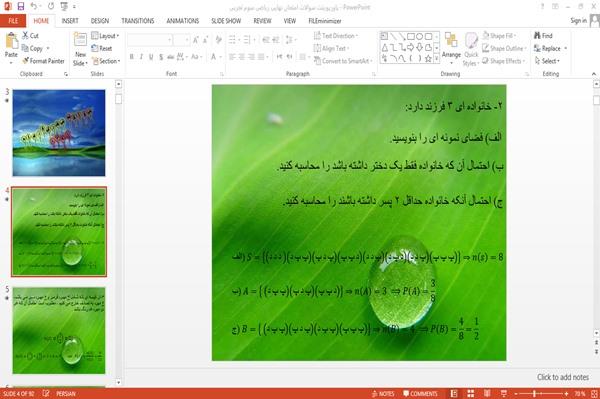600x399 pixels.
Task: Fit slide to current window icon
Action: point(594,394)
